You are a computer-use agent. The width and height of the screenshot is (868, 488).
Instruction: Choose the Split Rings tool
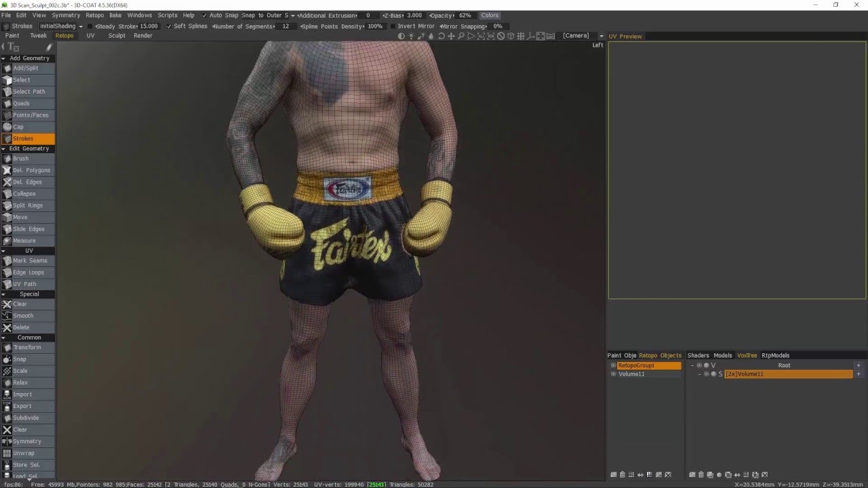point(28,205)
